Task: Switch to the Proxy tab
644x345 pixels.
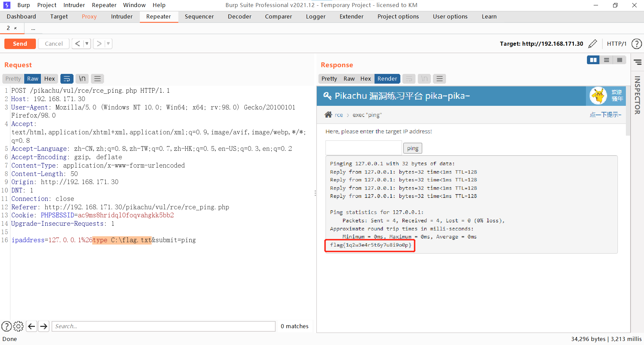Action: coord(89,16)
